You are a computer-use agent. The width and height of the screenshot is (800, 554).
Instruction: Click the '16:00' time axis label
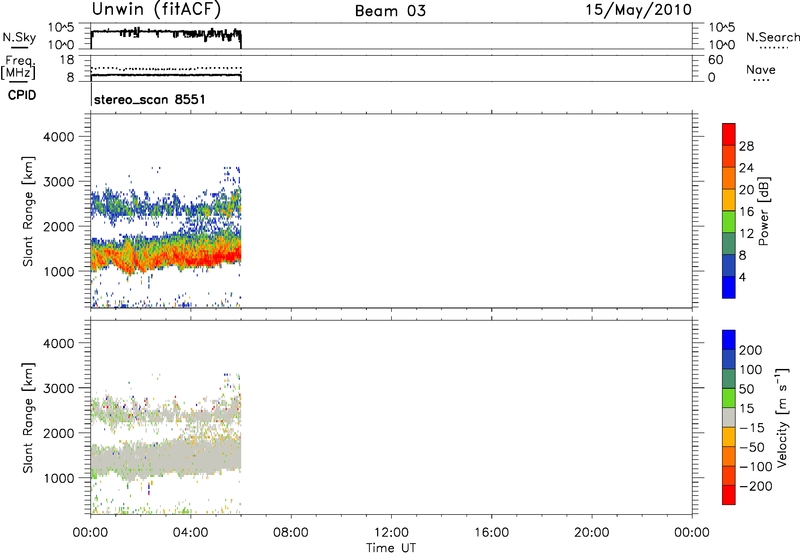point(491,533)
